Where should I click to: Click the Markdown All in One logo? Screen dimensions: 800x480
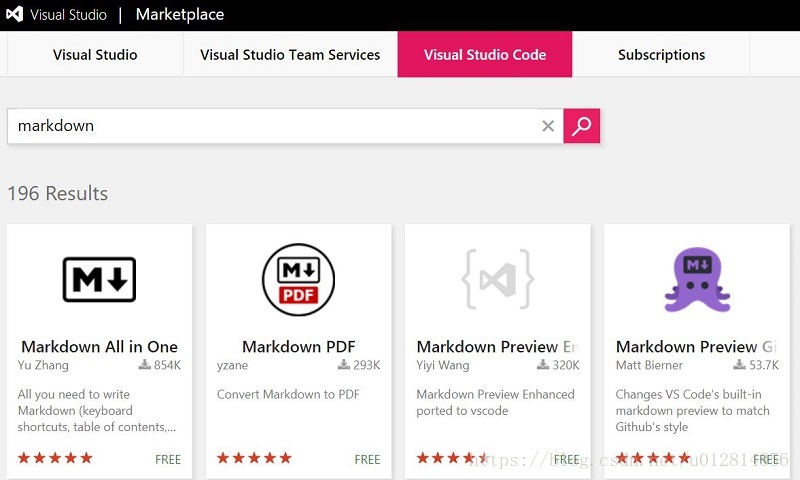point(99,280)
